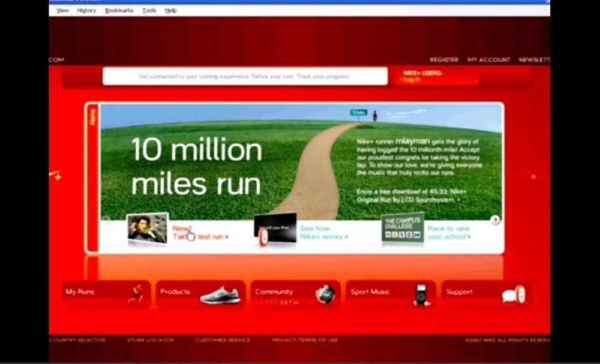600x364 pixels.
Task: Click the globe icon in Community
Action: tap(325, 293)
